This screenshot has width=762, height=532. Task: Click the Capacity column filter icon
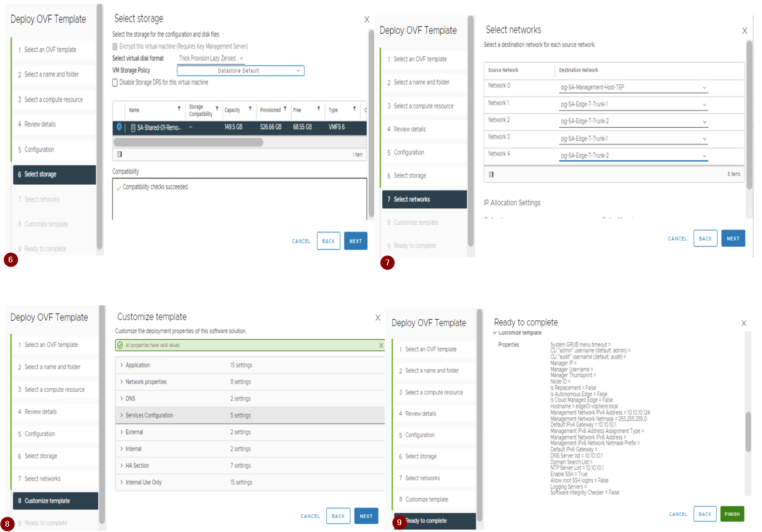point(250,109)
